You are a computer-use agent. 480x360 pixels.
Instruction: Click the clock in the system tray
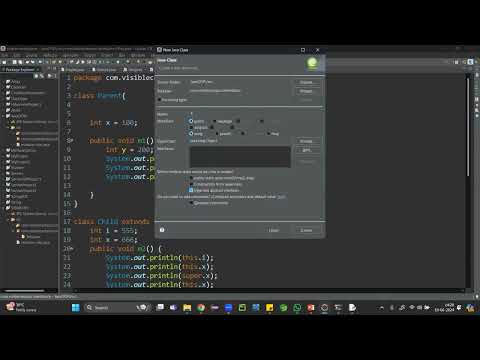pyautogui.click(x=444, y=307)
